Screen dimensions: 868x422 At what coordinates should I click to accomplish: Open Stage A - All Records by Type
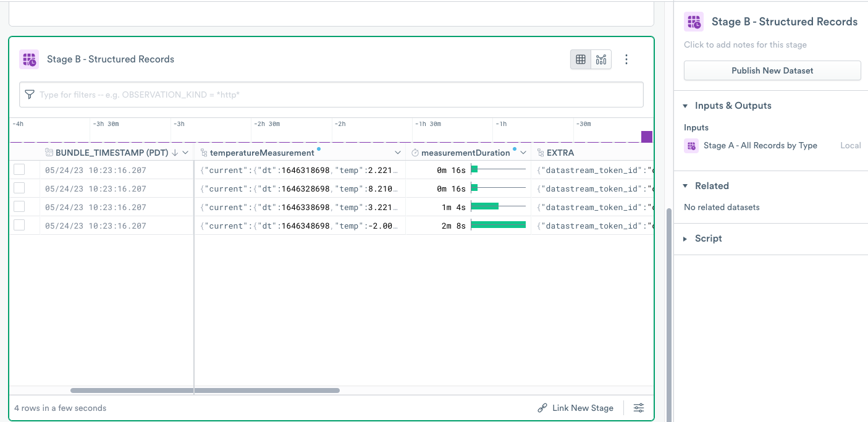760,146
